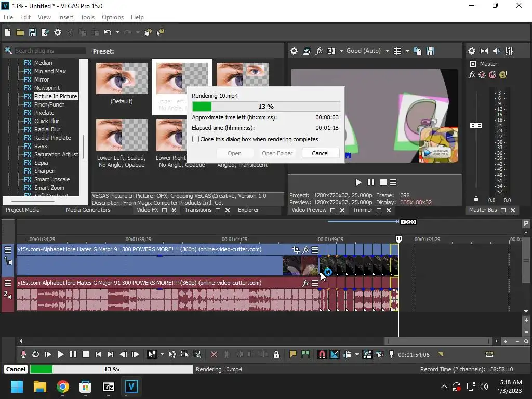
Task: Play the preview in Video Preview
Action: (358, 182)
